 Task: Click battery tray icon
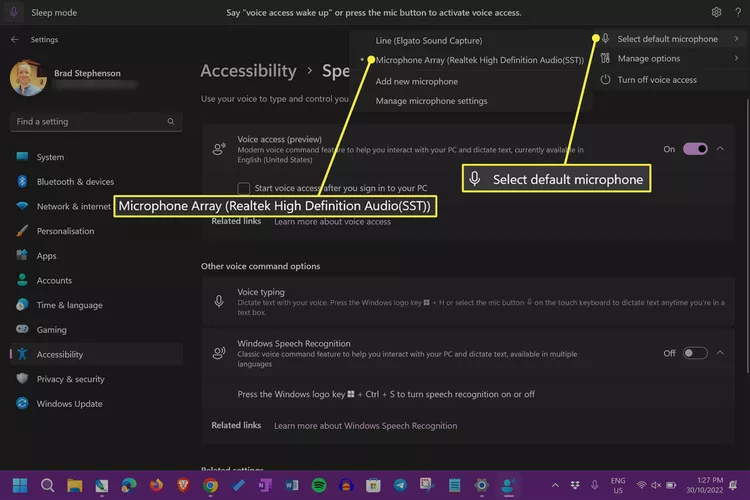click(671, 485)
